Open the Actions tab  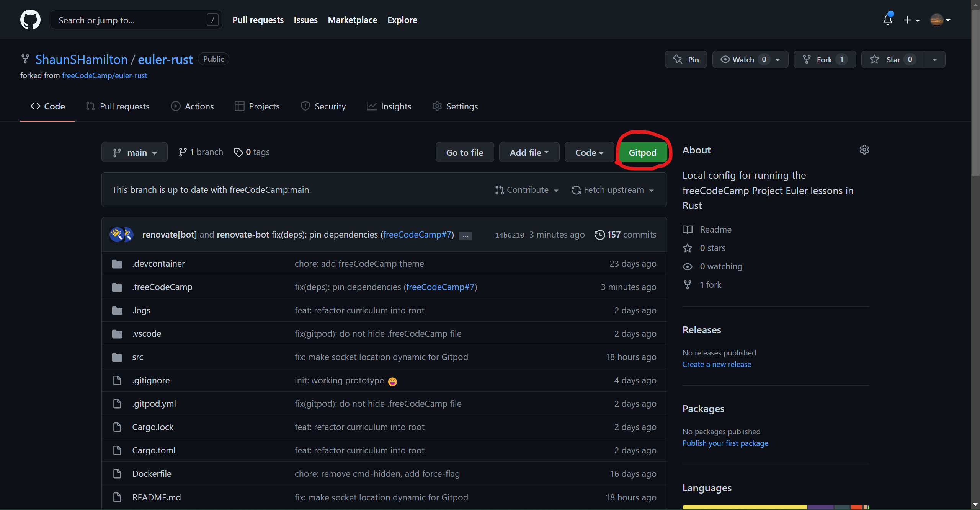192,106
